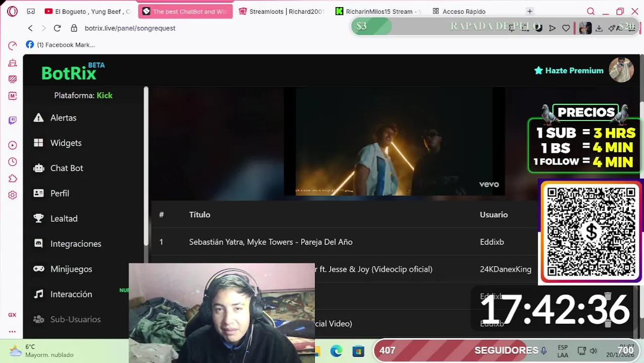Open the Facebook Marketplace bookmark

pyautogui.click(x=60, y=45)
